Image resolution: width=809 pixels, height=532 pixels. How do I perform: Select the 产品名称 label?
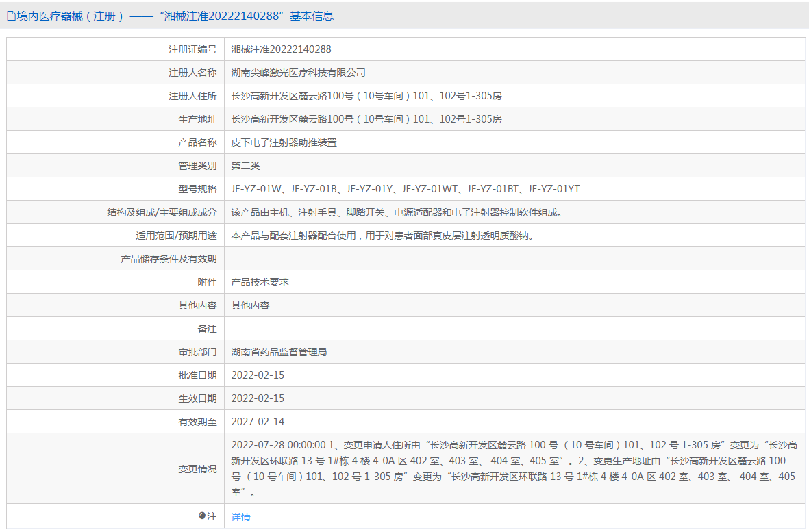(x=197, y=142)
